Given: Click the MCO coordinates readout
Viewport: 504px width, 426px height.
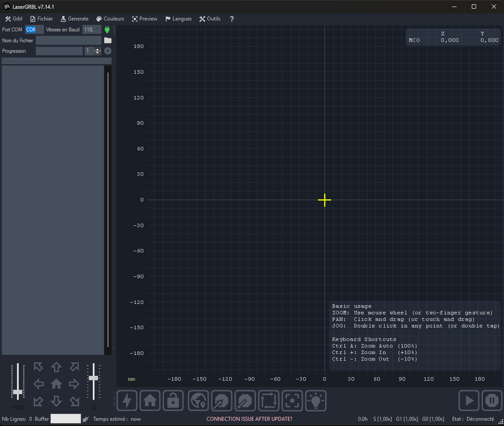Looking at the screenshot, I should coord(453,37).
